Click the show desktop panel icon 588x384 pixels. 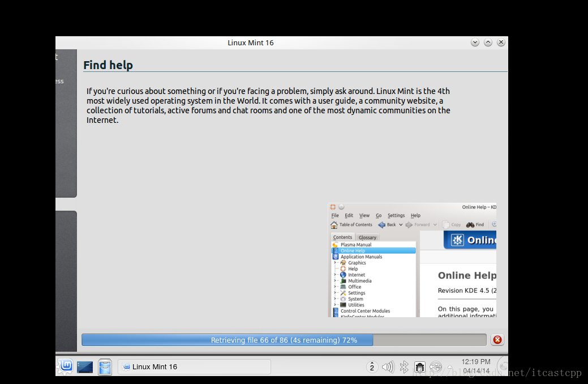85,367
